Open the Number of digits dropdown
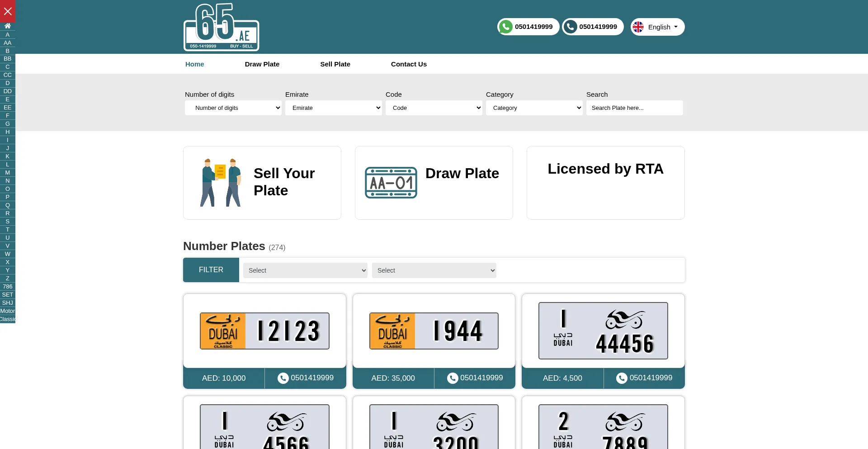The height and width of the screenshot is (449, 868). [233, 108]
